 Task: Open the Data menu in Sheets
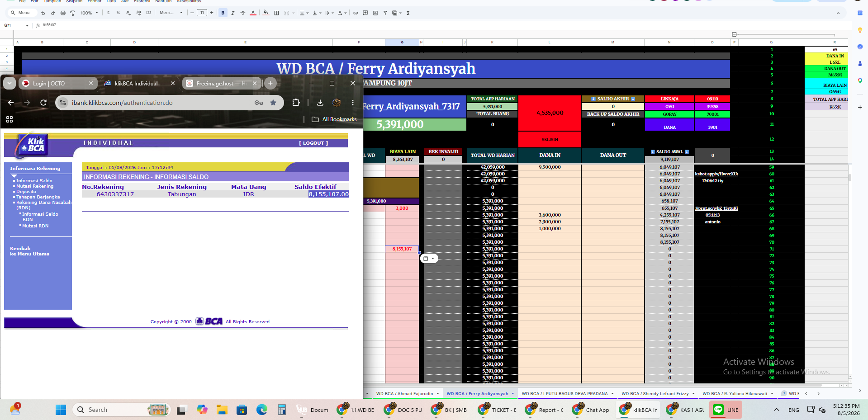111,1
